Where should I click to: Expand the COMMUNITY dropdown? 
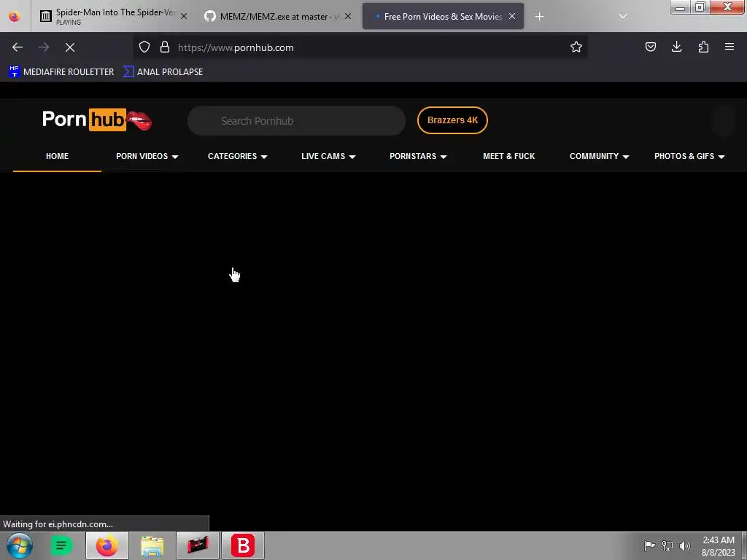(x=600, y=156)
